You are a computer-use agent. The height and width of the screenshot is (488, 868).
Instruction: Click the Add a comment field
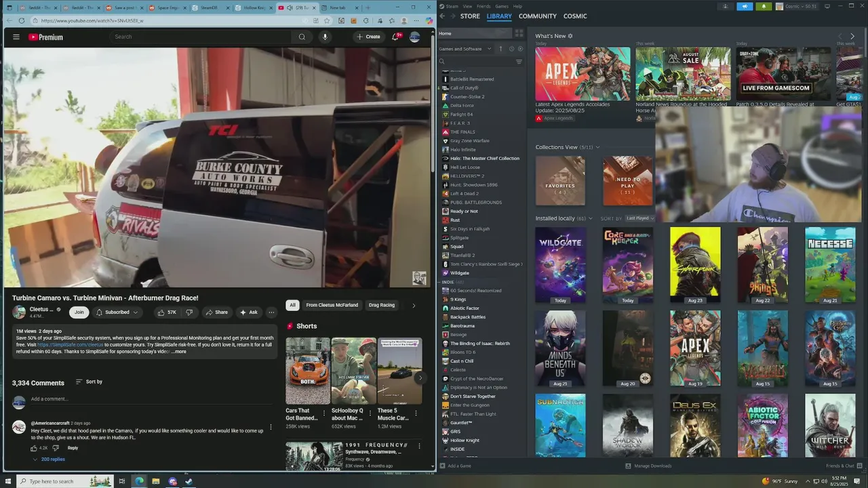point(152,399)
